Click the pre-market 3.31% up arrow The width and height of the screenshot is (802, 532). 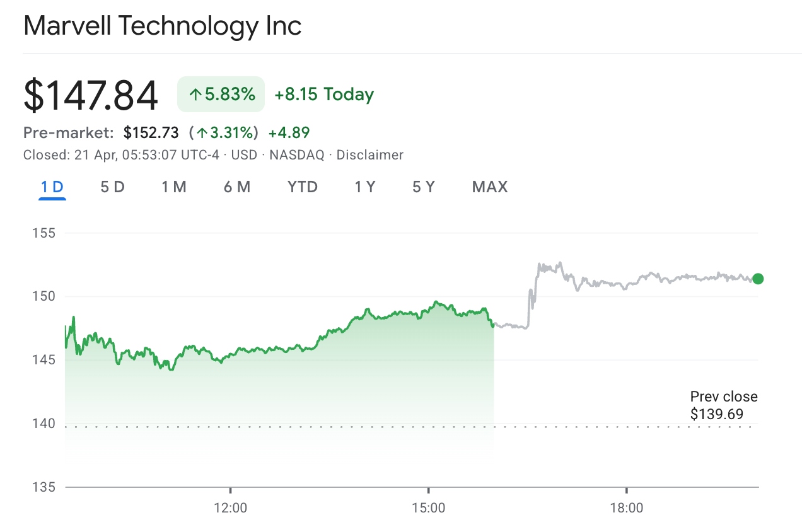tap(202, 133)
